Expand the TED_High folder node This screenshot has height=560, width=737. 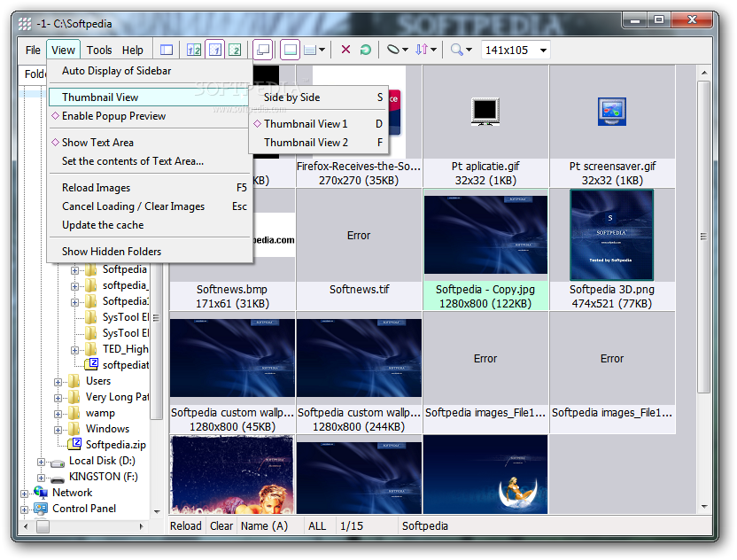tap(74, 350)
